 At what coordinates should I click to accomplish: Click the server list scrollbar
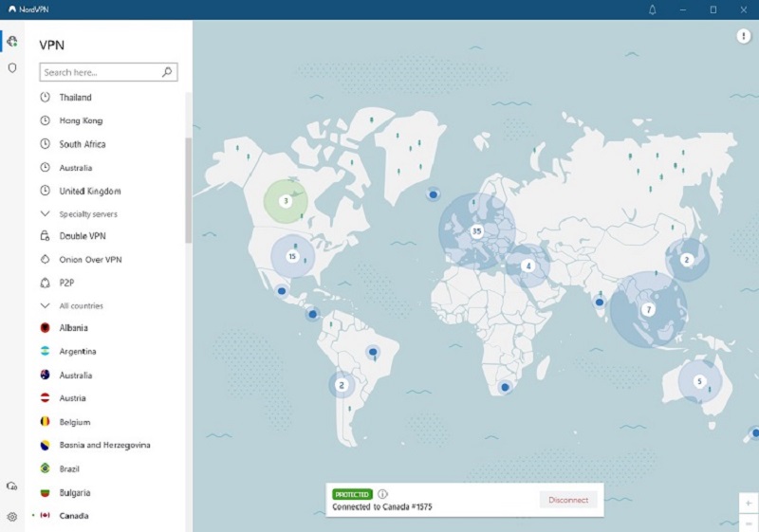tap(188, 191)
